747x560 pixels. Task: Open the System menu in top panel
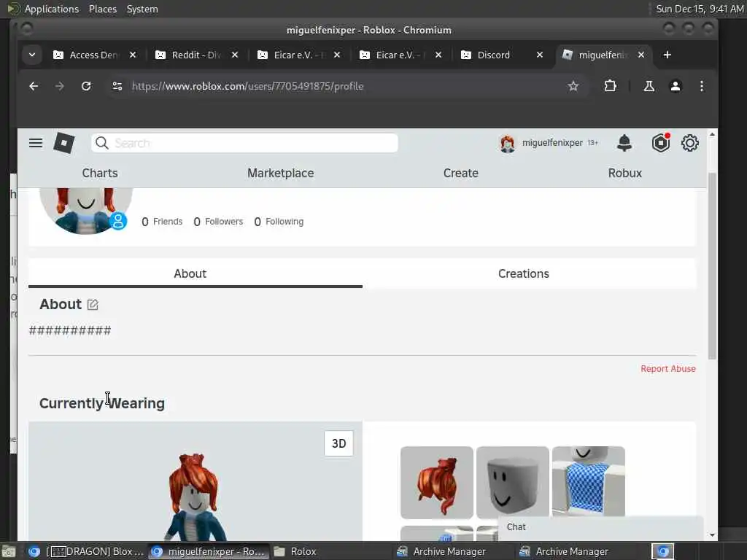(142, 9)
